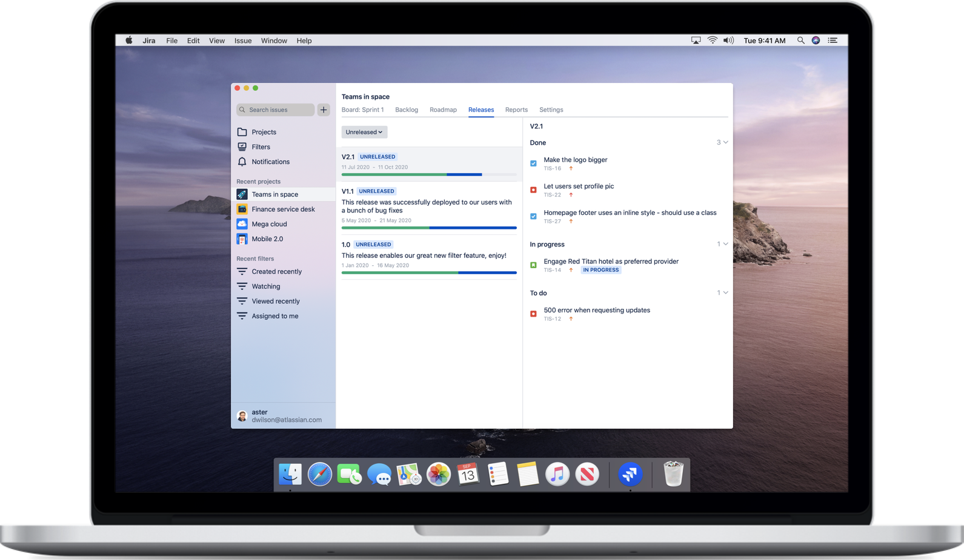Open Notifications bell in sidebar

242,162
